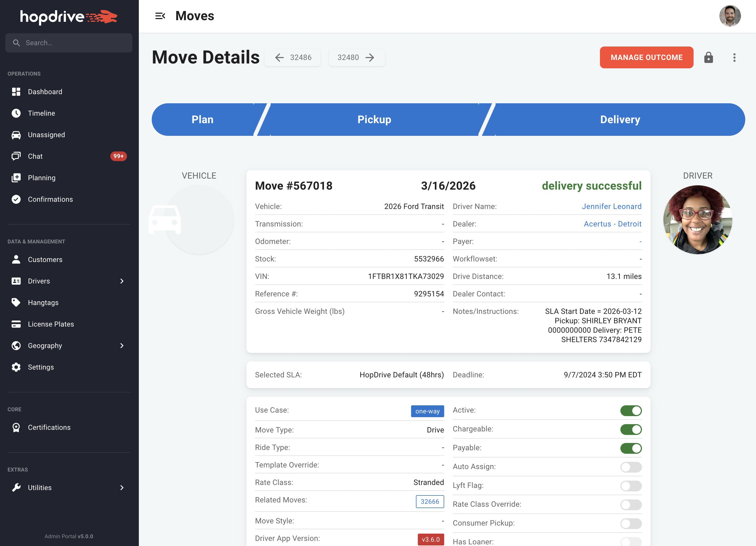Click the one-way use case tag
Viewport: 756px width, 546px height.
[x=427, y=411]
